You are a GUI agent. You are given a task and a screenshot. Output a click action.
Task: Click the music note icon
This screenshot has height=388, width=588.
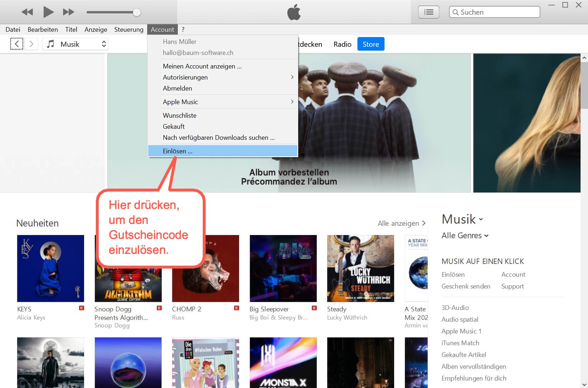(51, 44)
